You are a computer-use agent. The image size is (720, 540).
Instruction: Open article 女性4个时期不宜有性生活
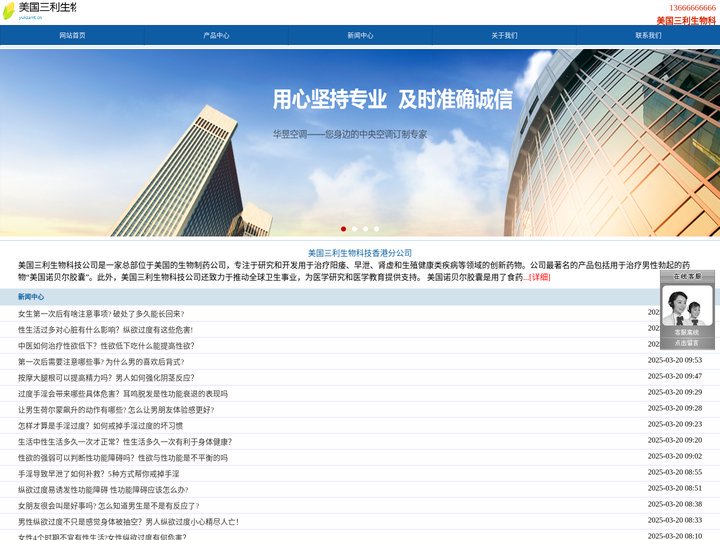click(x=102, y=537)
